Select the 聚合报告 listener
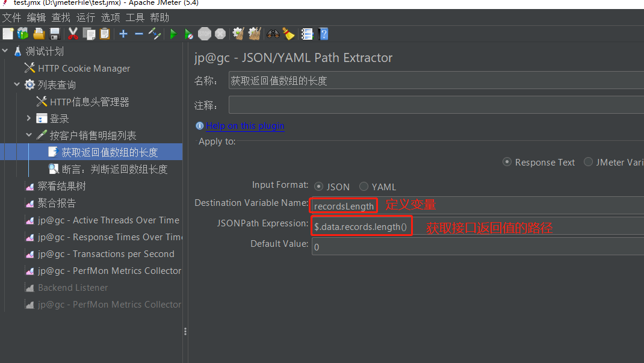This screenshot has width=644, height=363. pos(57,203)
